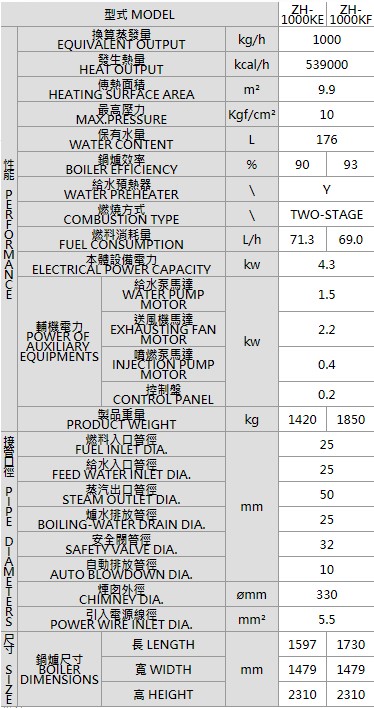Click the MODEL header cell
The width and height of the screenshot is (374, 708).
click(139, 14)
